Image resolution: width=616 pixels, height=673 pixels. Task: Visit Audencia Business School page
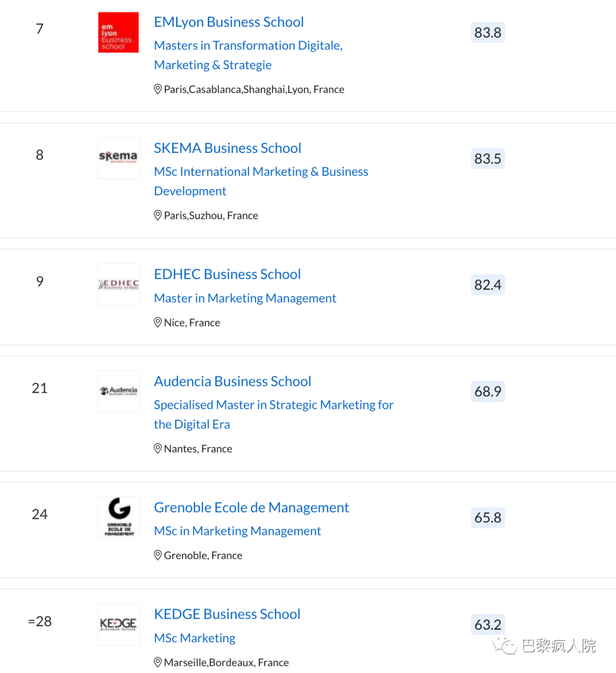click(232, 381)
